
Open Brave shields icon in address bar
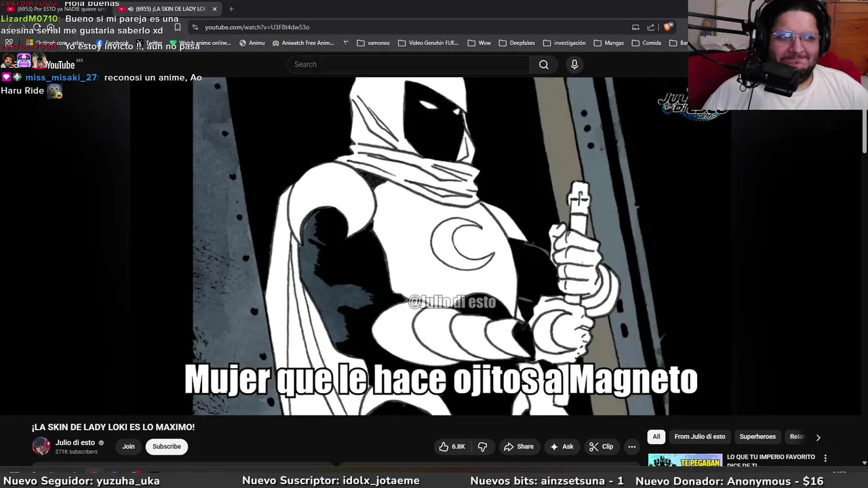pos(668,27)
